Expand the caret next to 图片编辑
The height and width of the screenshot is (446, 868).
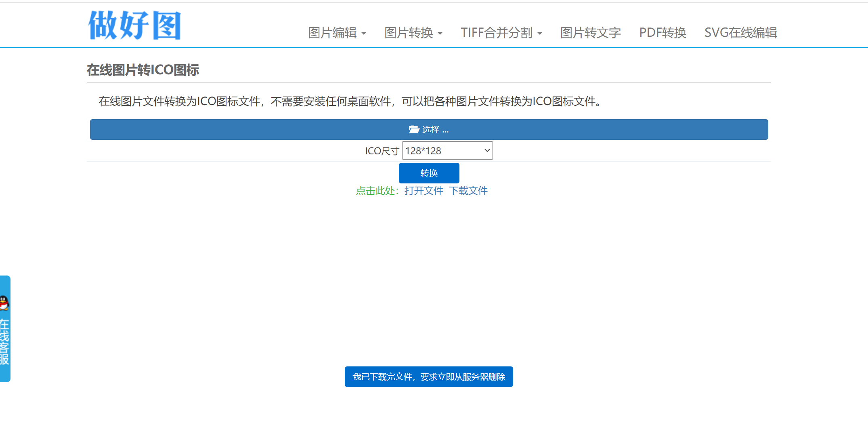pyautogui.click(x=364, y=34)
